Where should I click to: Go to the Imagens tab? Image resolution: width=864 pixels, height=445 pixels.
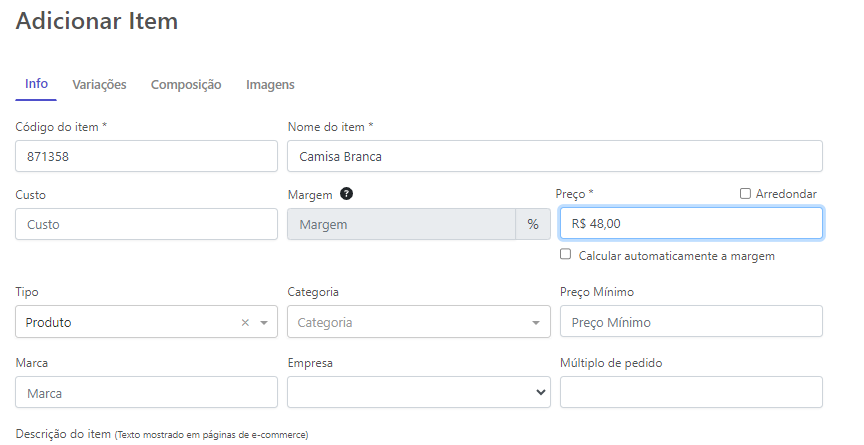tap(270, 85)
